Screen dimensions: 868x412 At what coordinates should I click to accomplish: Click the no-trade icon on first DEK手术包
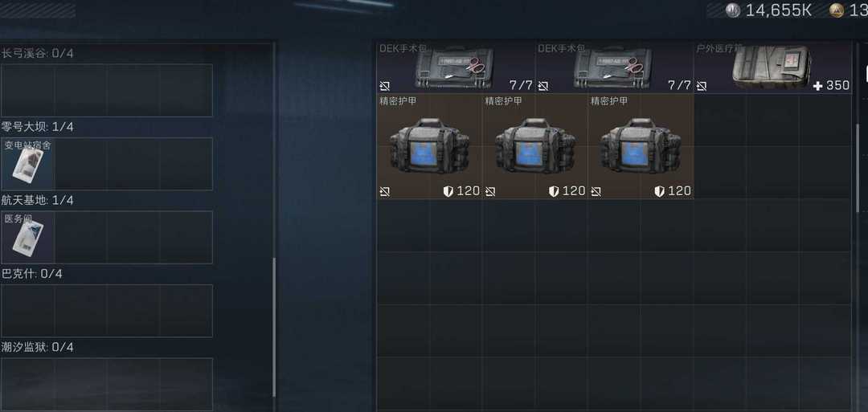[x=385, y=86]
